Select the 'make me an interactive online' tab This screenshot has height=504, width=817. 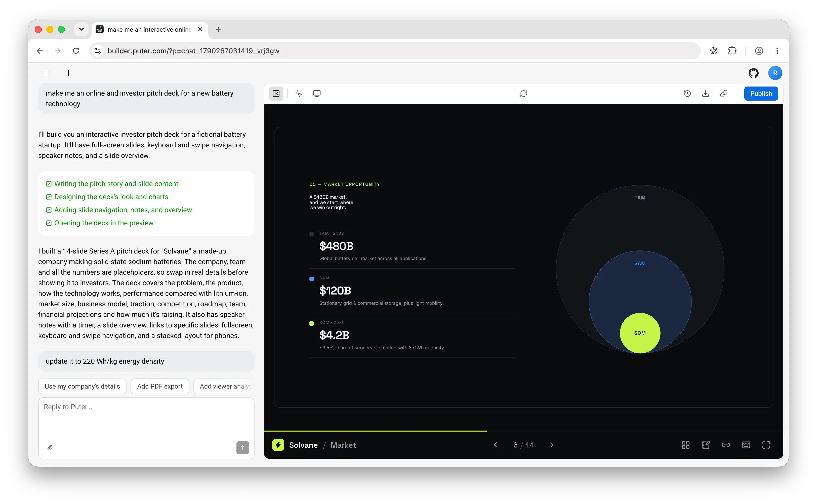coord(149,30)
